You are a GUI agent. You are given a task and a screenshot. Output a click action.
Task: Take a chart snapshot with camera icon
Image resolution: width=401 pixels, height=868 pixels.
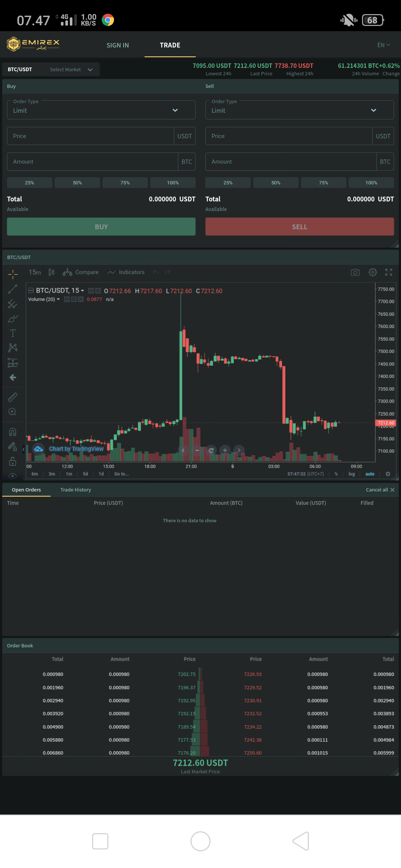(x=355, y=272)
